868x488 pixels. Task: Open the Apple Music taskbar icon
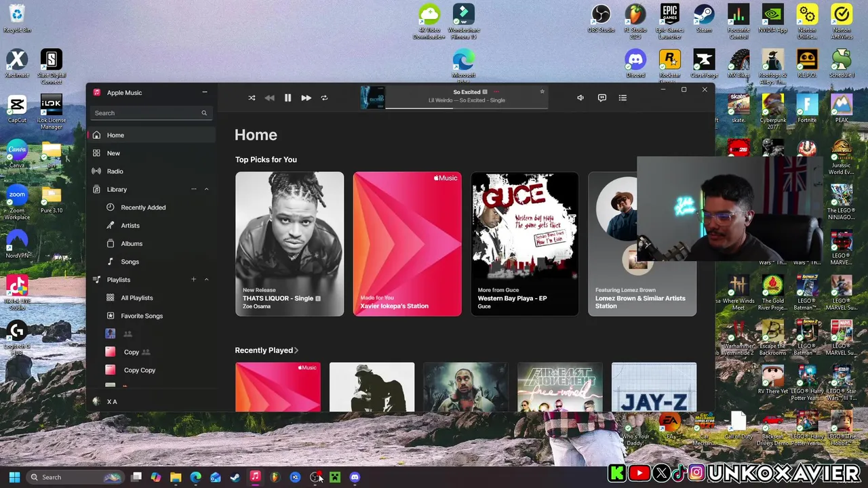click(x=255, y=477)
